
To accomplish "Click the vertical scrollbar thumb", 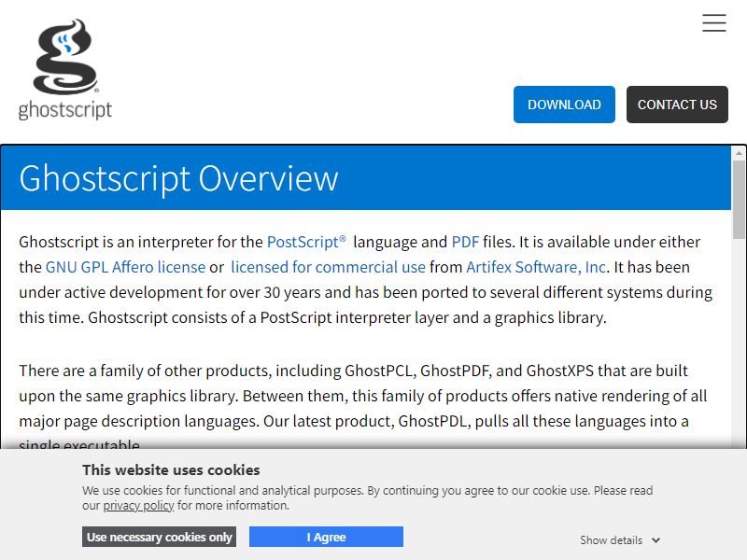I will 739,199.
